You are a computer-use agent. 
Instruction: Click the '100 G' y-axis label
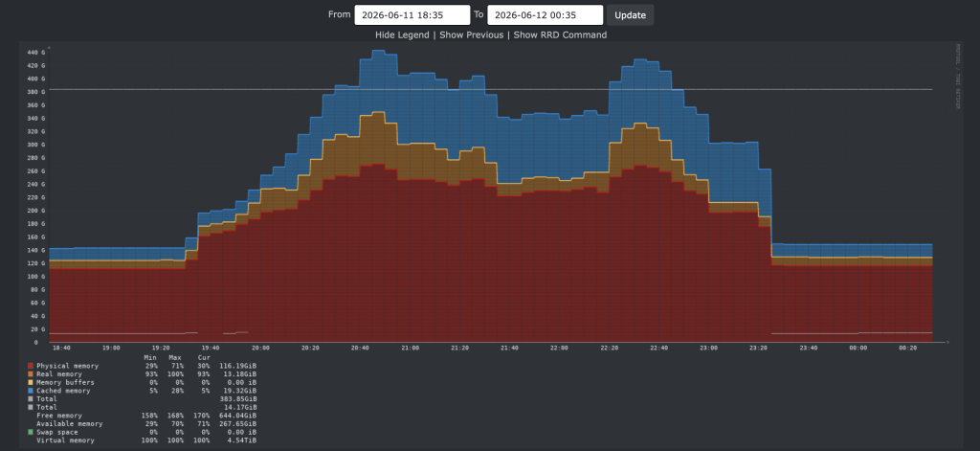(x=35, y=277)
